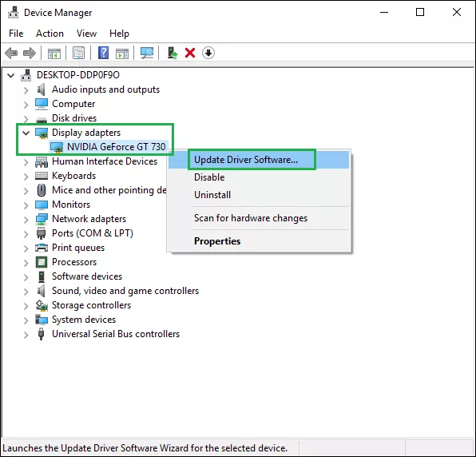
Task: Click the Human Interface Devices icon
Action: (42, 161)
